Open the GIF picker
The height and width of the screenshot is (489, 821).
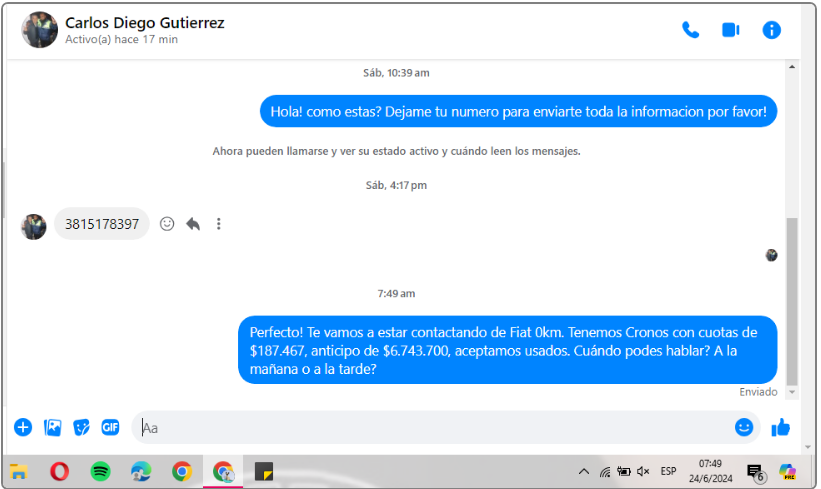click(110, 427)
